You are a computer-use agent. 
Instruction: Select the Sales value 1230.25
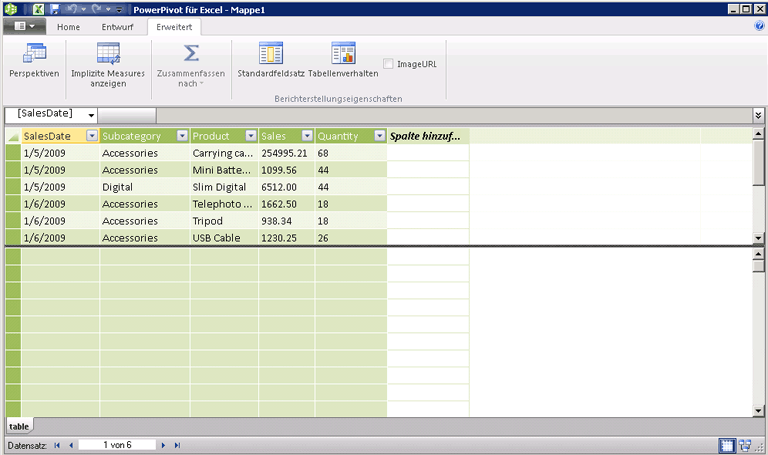pos(287,238)
